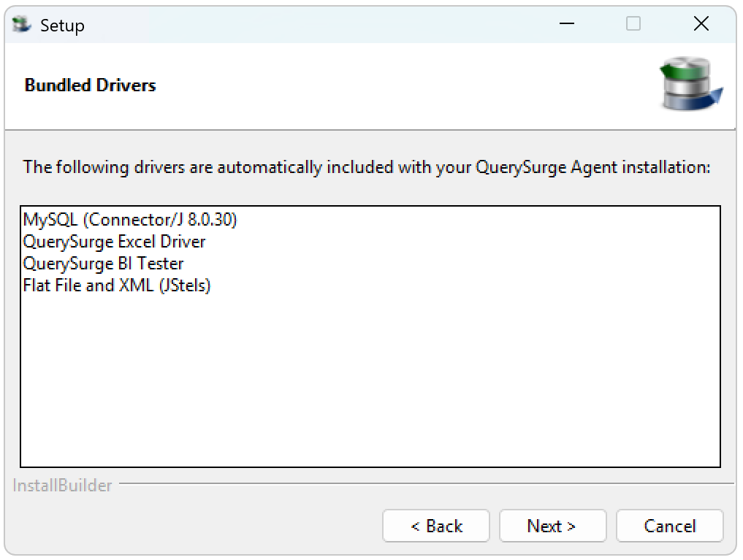
Task: Go back with the < Back button
Action: pos(436,526)
